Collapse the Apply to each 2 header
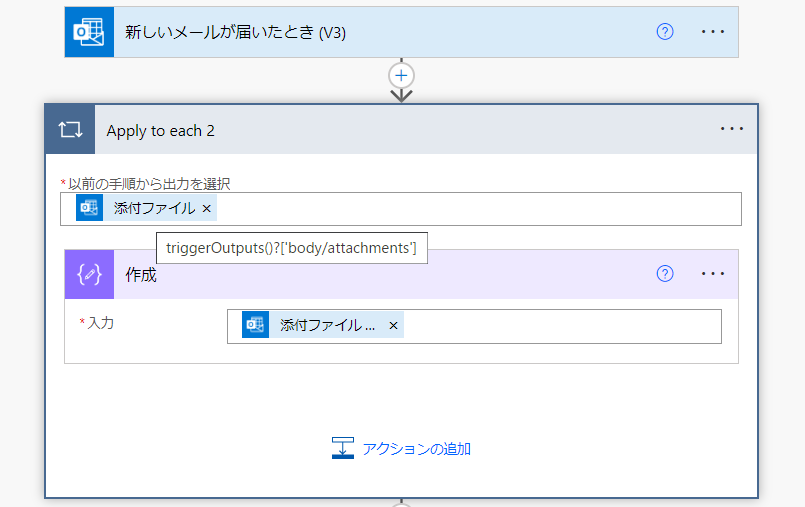 pos(400,129)
